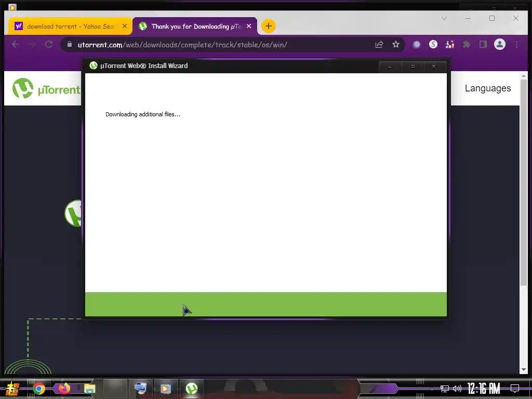Open the network tray icon
The height and width of the screenshot is (399, 532).
tap(445, 389)
